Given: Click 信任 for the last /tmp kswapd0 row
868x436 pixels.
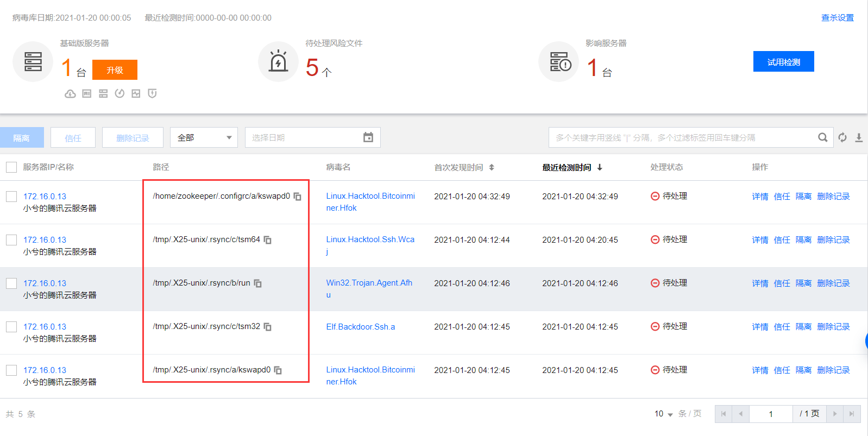Looking at the screenshot, I should pos(782,370).
